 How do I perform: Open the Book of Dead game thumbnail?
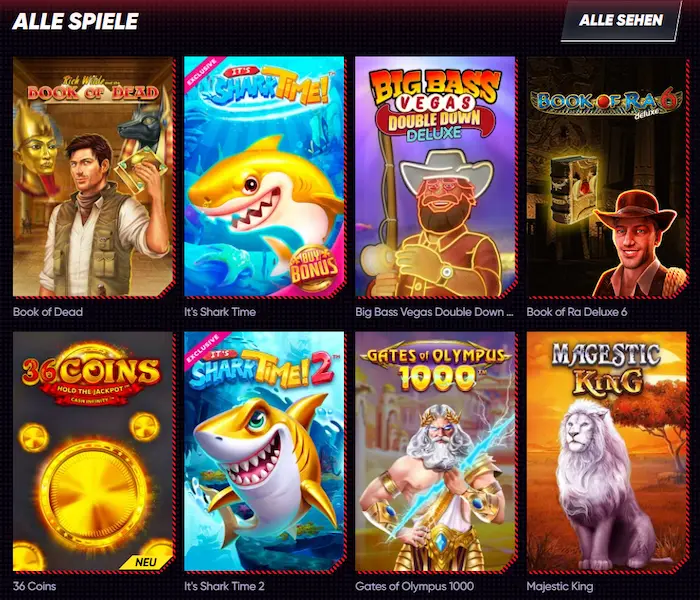[93, 177]
